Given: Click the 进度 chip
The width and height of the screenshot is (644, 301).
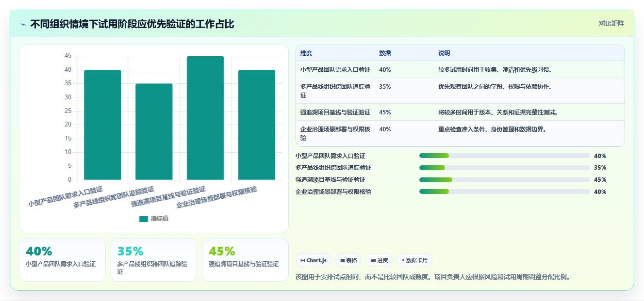Looking at the screenshot, I should tap(379, 260).
